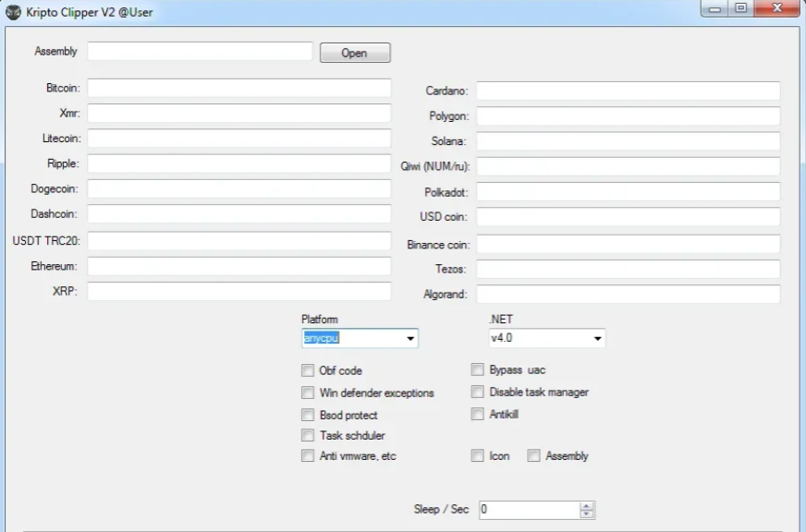
Task: Toggle the Assembly checkbox near Icon
Action: 534,455
